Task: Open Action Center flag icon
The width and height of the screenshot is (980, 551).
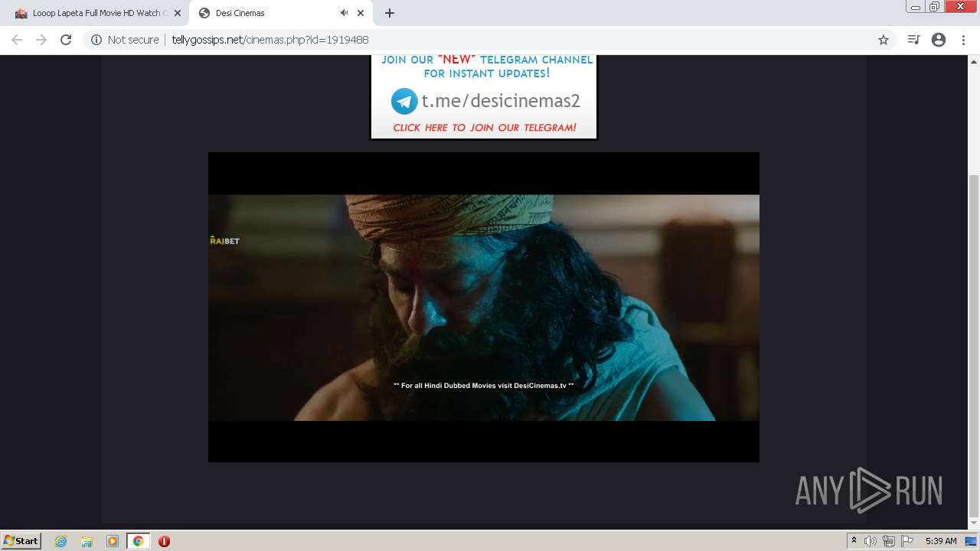Action: pos(906,541)
